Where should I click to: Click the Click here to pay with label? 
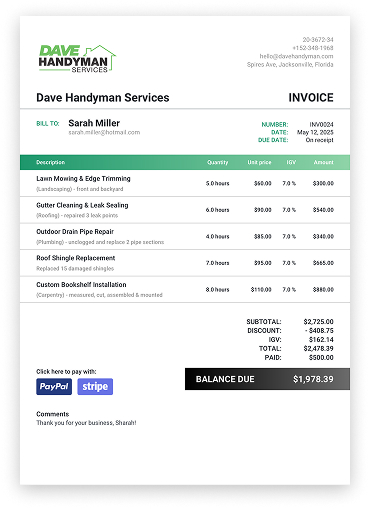66,372
